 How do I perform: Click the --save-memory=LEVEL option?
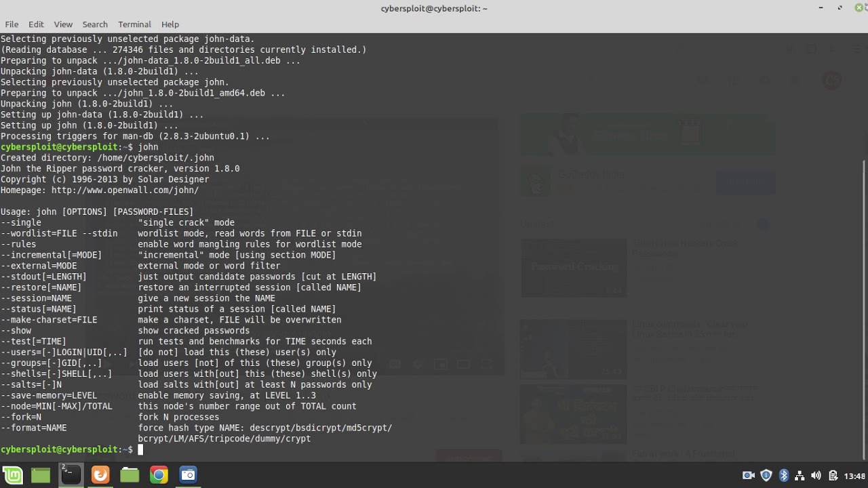point(49,396)
